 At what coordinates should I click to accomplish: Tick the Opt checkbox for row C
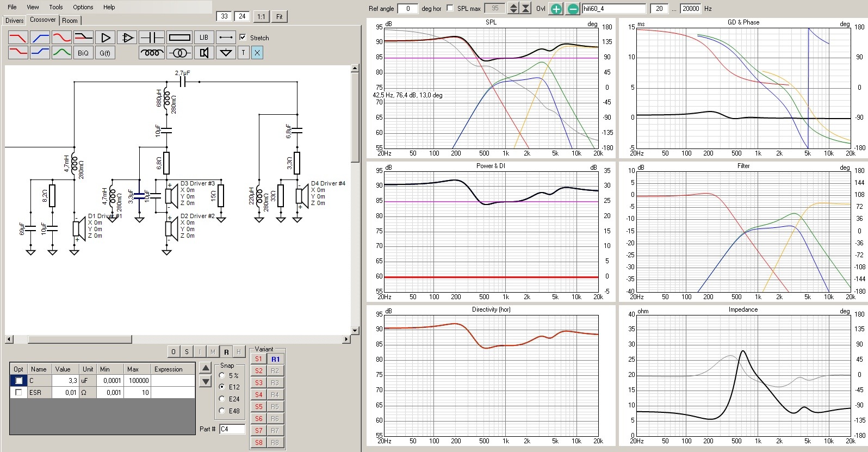[19, 381]
